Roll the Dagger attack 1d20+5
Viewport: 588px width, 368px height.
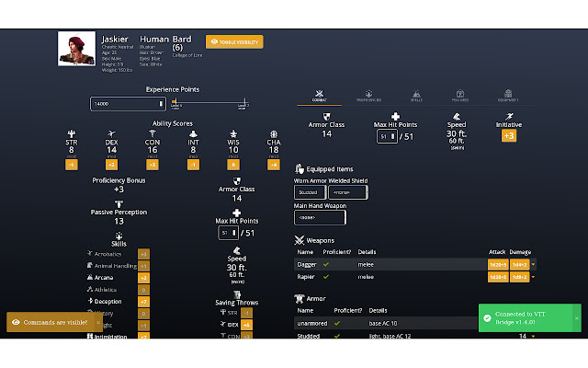pyautogui.click(x=498, y=264)
